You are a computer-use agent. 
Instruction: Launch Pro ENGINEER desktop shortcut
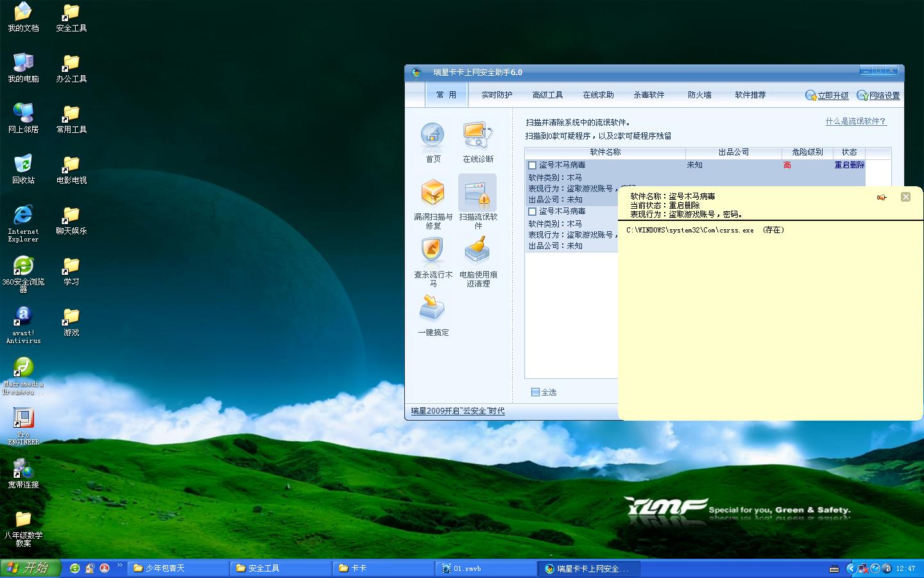pos(23,426)
